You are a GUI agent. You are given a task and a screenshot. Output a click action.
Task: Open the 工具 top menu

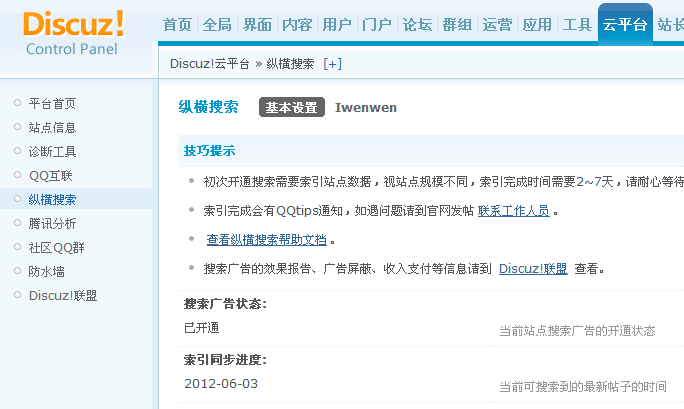tap(577, 25)
